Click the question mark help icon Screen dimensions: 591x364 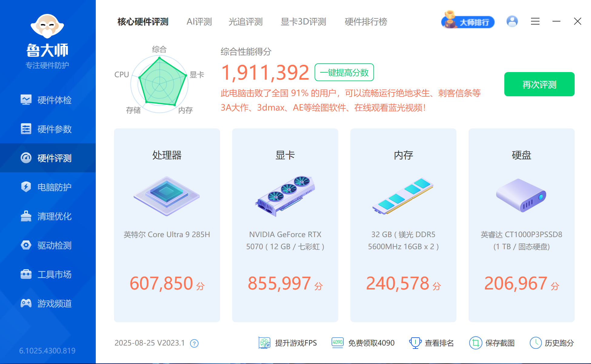click(x=194, y=343)
